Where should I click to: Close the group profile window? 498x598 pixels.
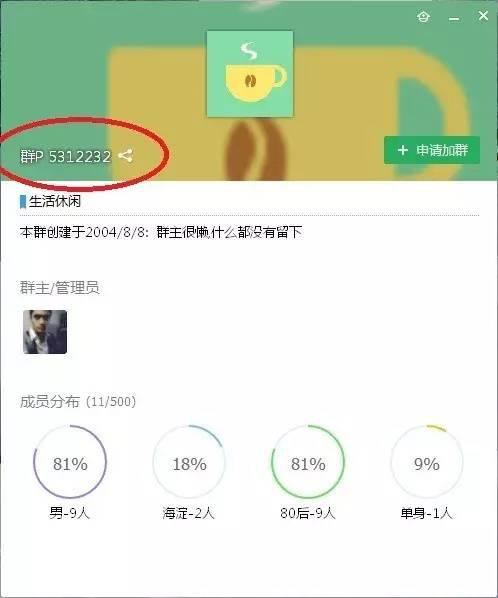pyautogui.click(x=483, y=16)
